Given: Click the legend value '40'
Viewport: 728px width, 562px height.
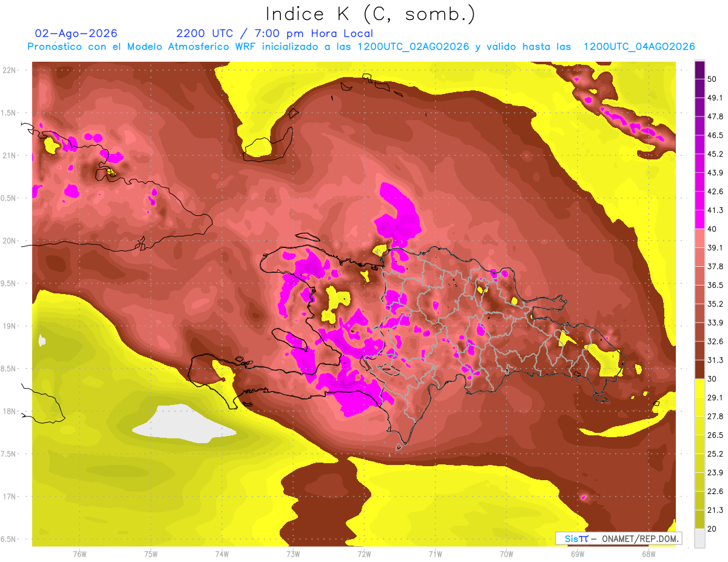Looking at the screenshot, I should tap(713, 229).
